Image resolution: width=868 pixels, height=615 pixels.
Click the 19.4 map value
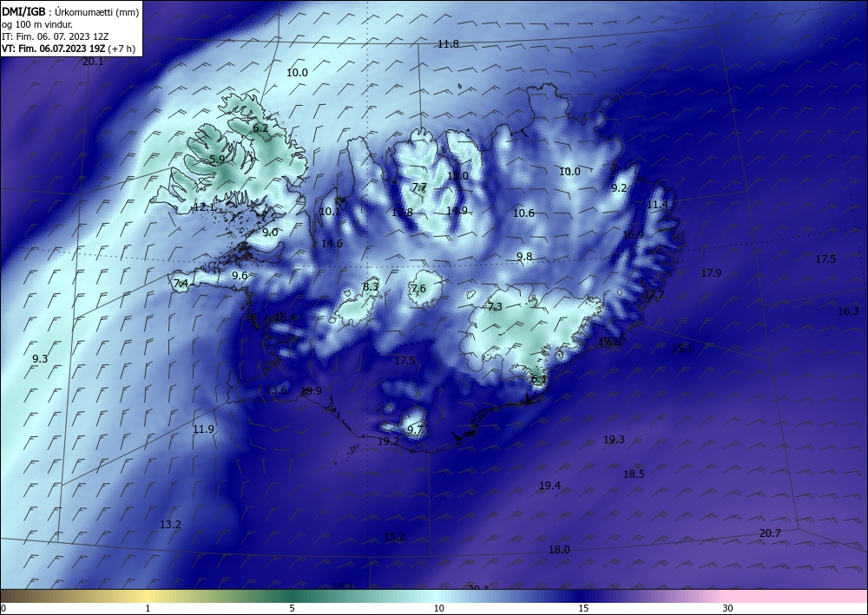(549, 486)
